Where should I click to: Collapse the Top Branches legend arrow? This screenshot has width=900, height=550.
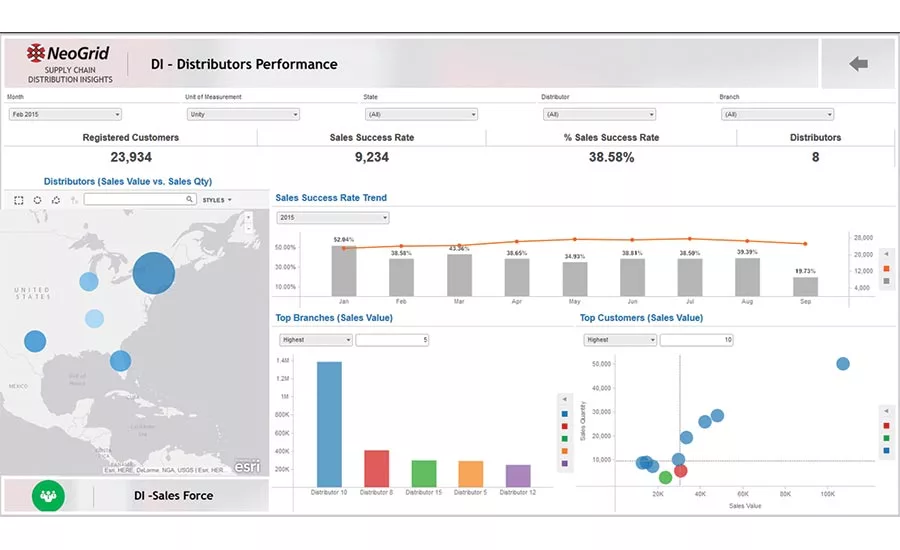point(565,398)
